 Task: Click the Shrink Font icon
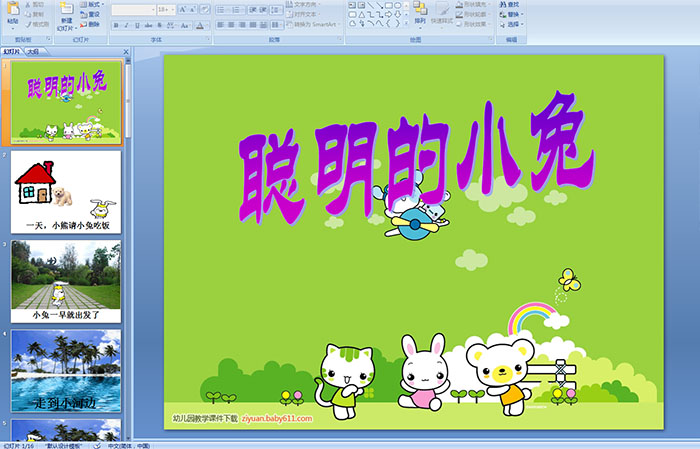(193, 10)
